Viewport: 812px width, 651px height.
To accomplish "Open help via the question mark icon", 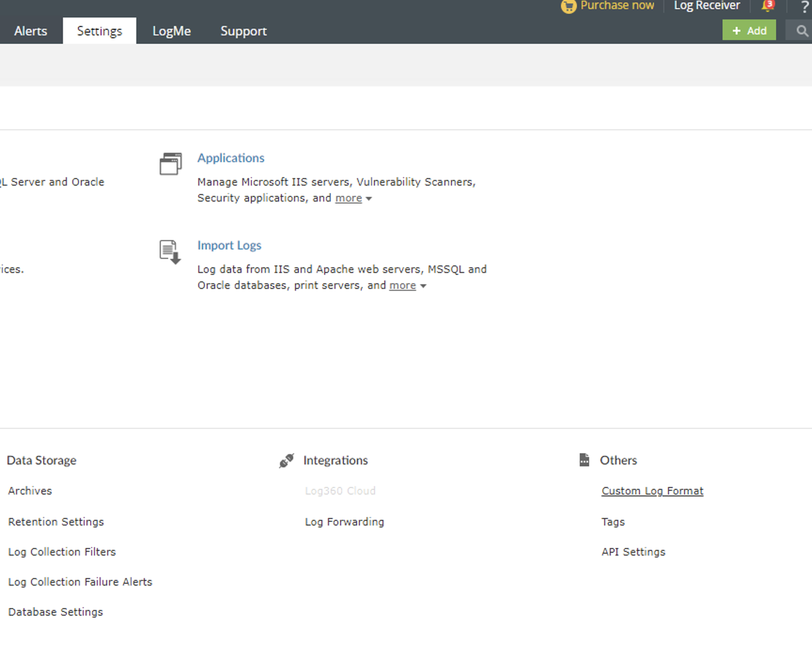I will 805,7.
